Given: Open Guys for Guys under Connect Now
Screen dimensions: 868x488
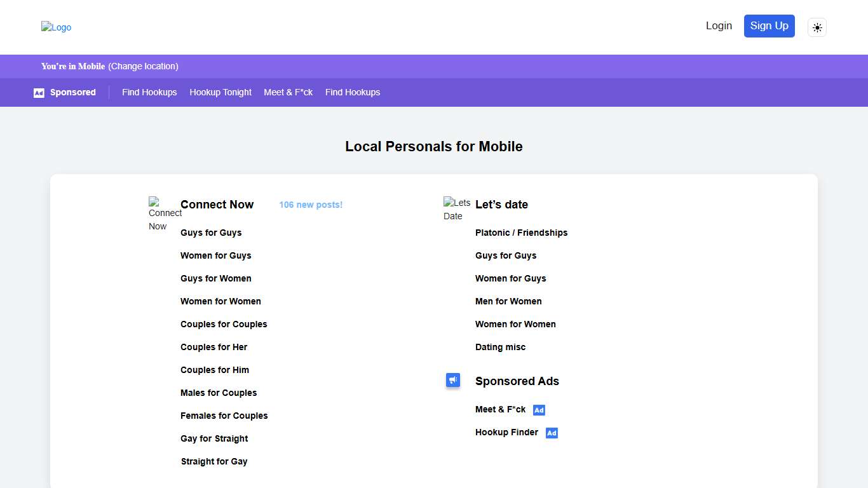Looking at the screenshot, I should click(x=211, y=233).
